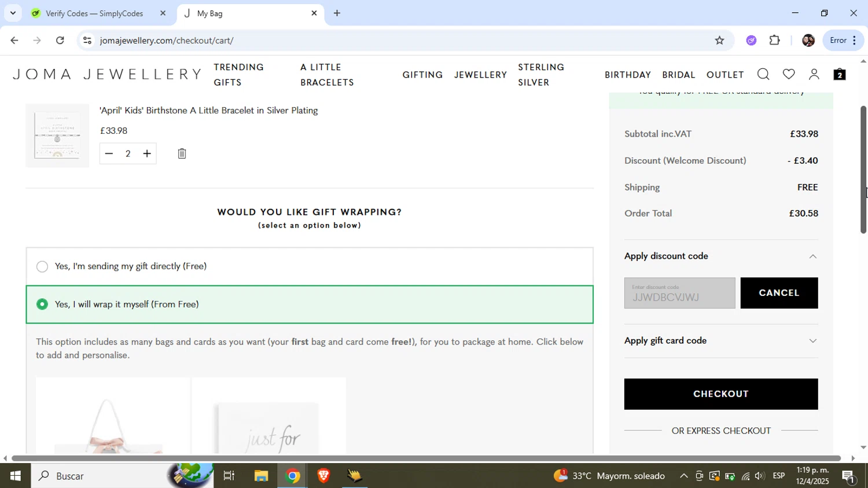Close the My Bag tab
This screenshot has height=488, width=868.
pos(314,13)
